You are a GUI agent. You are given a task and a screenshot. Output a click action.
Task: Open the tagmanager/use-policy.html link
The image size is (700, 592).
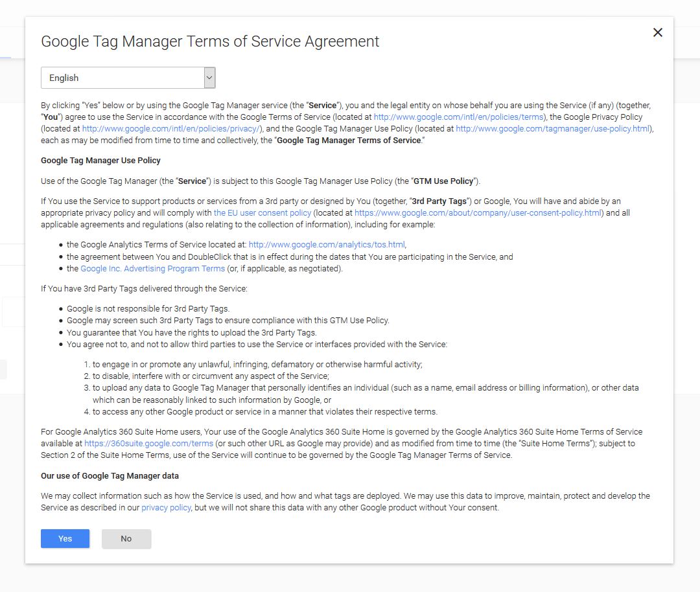pos(553,128)
